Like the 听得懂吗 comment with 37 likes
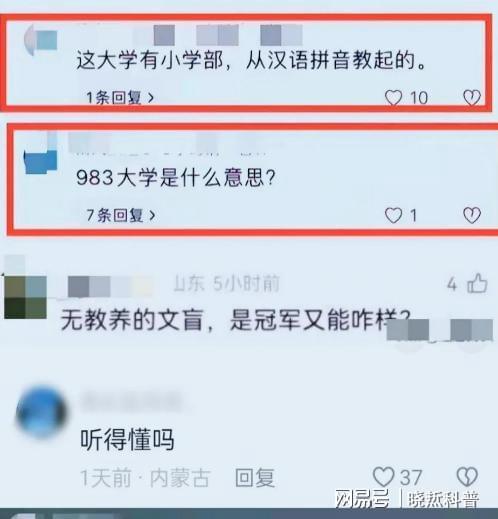498x519 pixels. 384,477
